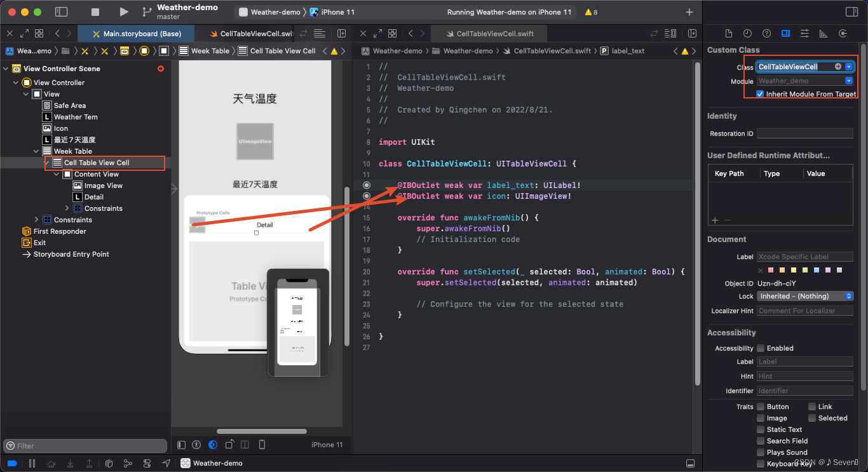Viewport: 868px width, 472px height.
Task: Stop the running Weather-demo app
Action: 95,12
